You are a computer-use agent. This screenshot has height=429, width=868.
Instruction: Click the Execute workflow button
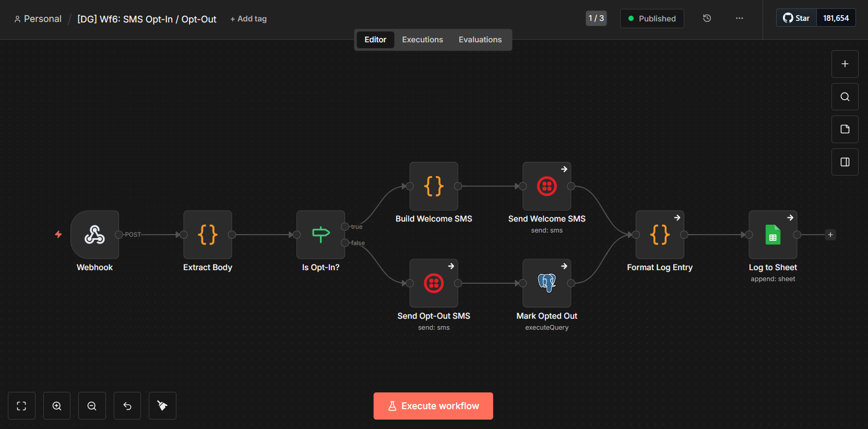point(433,406)
